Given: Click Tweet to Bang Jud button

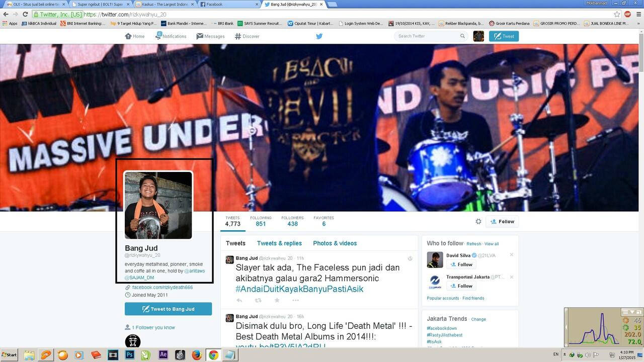Looking at the screenshot, I should click(x=168, y=309).
